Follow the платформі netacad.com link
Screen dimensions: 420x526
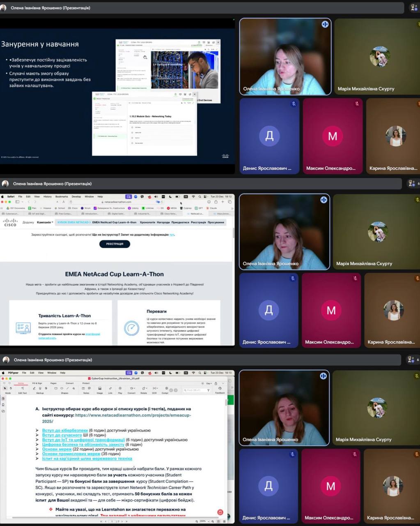(x=69, y=336)
